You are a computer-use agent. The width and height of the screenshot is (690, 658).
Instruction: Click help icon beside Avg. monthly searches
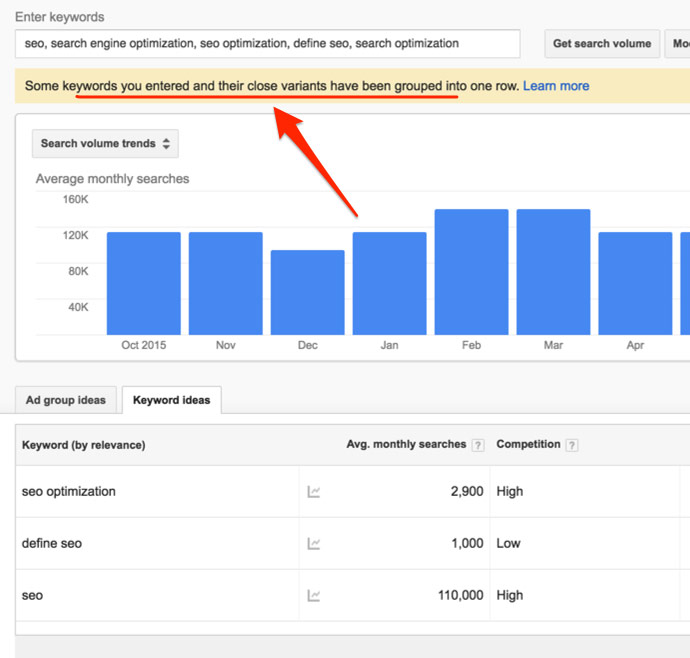[478, 445]
